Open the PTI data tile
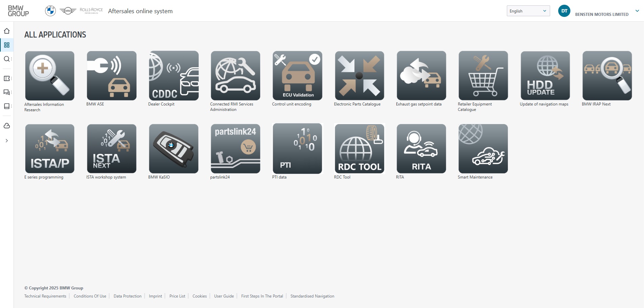Screen dimensions: 644x308 [x=297, y=149]
